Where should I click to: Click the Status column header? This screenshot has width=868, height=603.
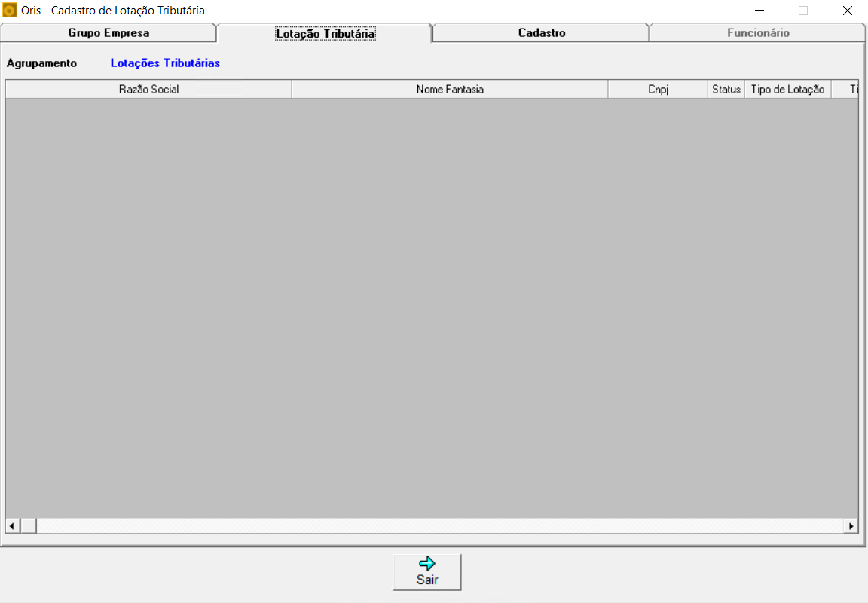(x=726, y=90)
